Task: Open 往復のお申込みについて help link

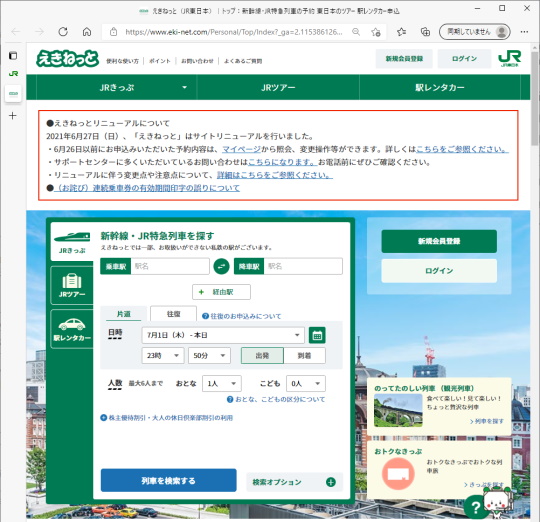Action: coord(242,316)
